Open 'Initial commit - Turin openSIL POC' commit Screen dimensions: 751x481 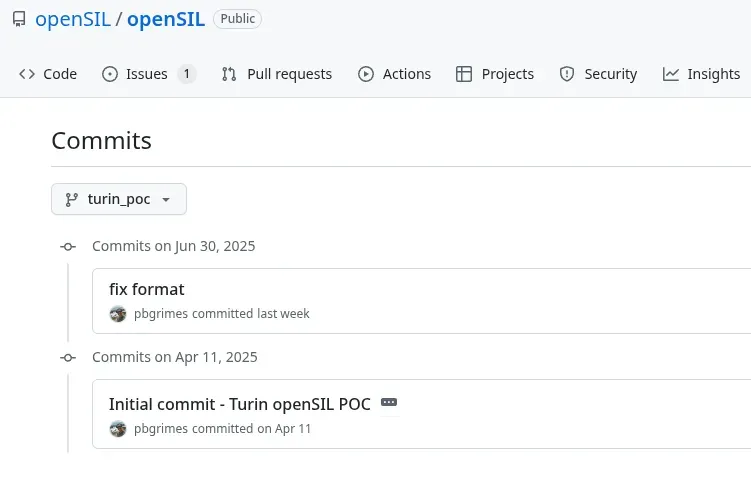240,404
